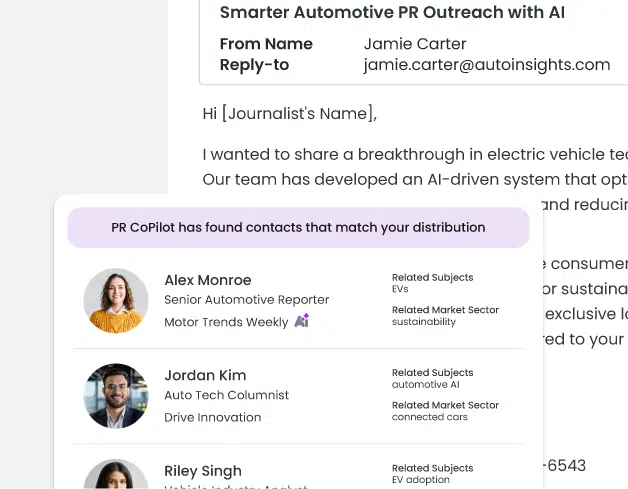Select the contact name Alex Monroe
Viewport: 628px width, 489px height.
point(208,280)
